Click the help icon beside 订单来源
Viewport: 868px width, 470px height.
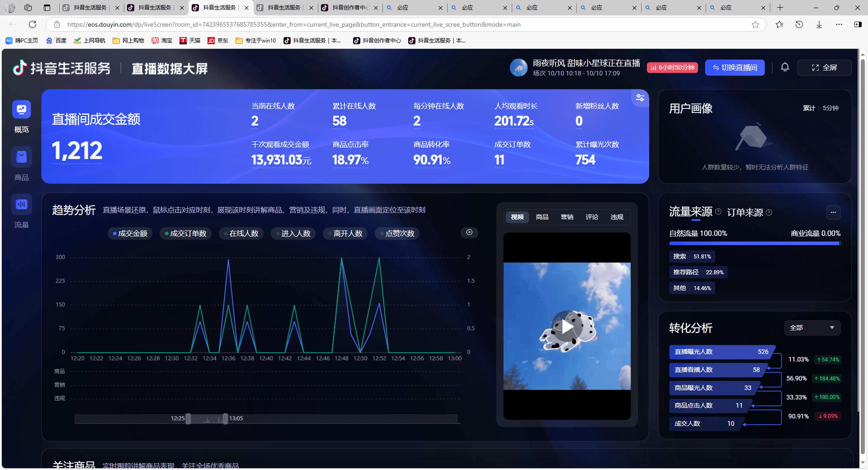(769, 212)
